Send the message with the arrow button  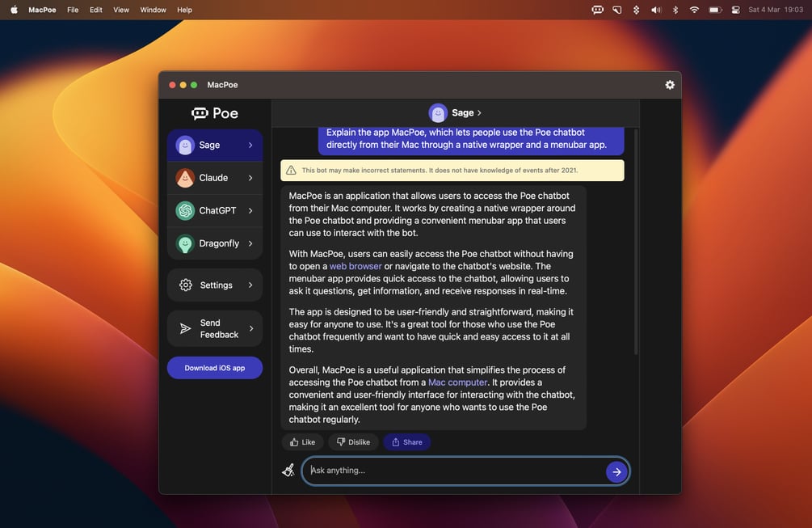pyautogui.click(x=616, y=472)
